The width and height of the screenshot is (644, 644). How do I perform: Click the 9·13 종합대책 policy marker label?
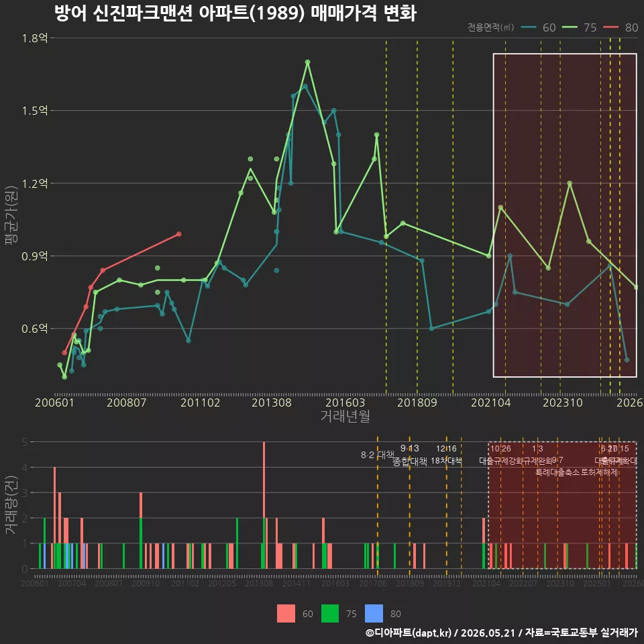click(409, 455)
